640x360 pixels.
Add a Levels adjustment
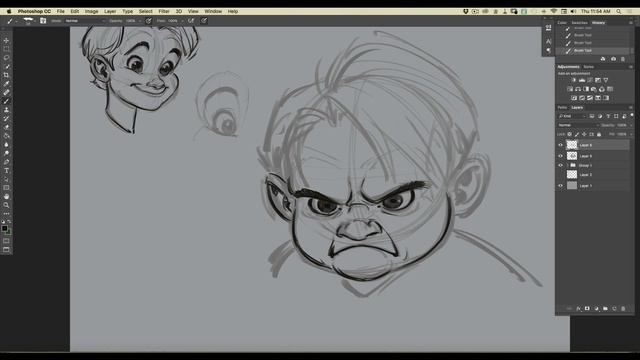(582, 80)
